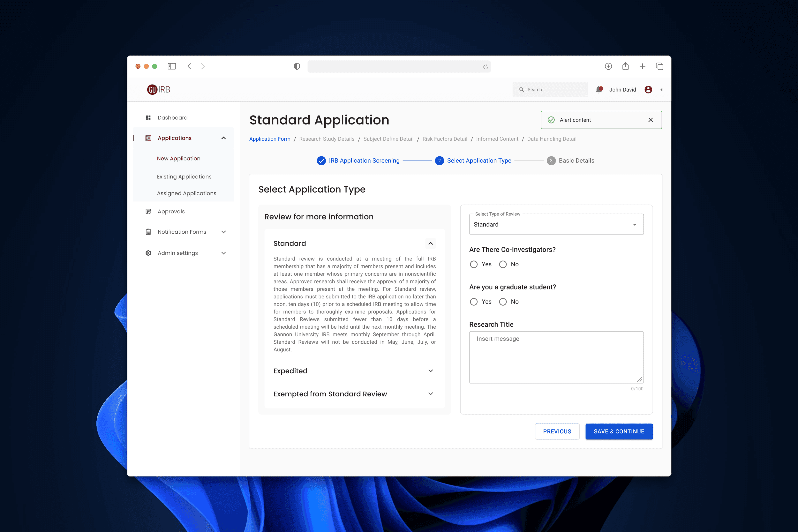
Task: Open New Application in the sidebar
Action: point(178,158)
